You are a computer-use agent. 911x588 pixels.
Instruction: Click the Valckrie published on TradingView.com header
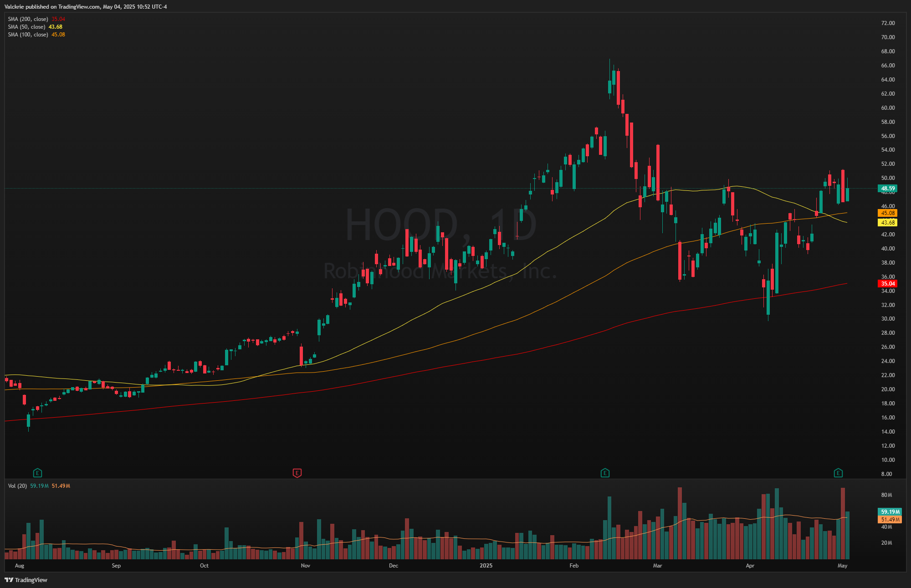coord(86,7)
